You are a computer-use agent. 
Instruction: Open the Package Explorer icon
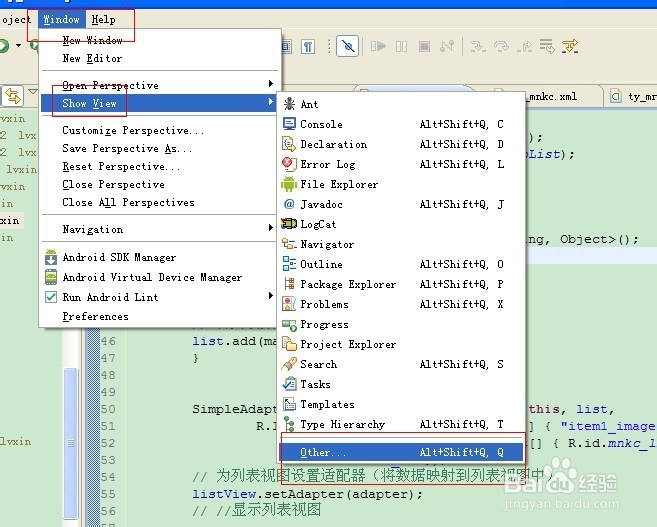coord(289,284)
